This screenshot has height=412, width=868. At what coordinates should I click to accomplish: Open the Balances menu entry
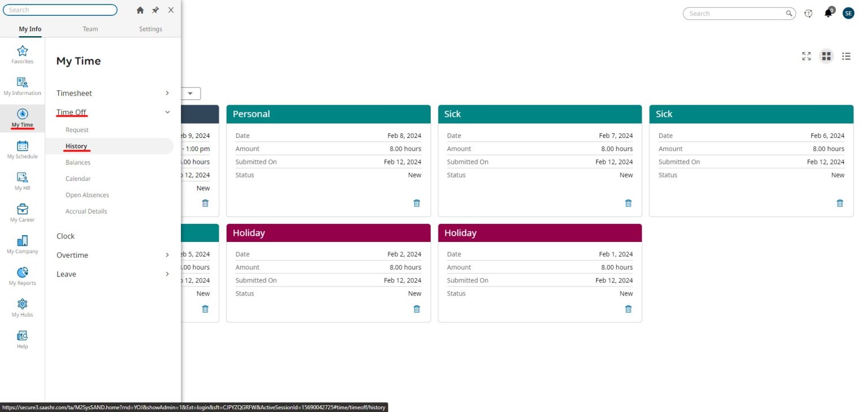78,162
